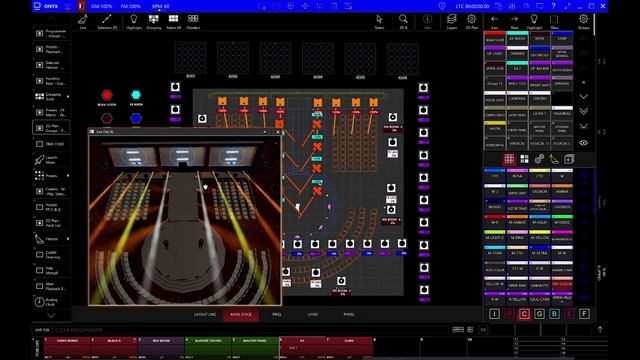640x360 pixels.
Task: Collapse sidebar list with bottom chevron
Action: (x=51, y=316)
